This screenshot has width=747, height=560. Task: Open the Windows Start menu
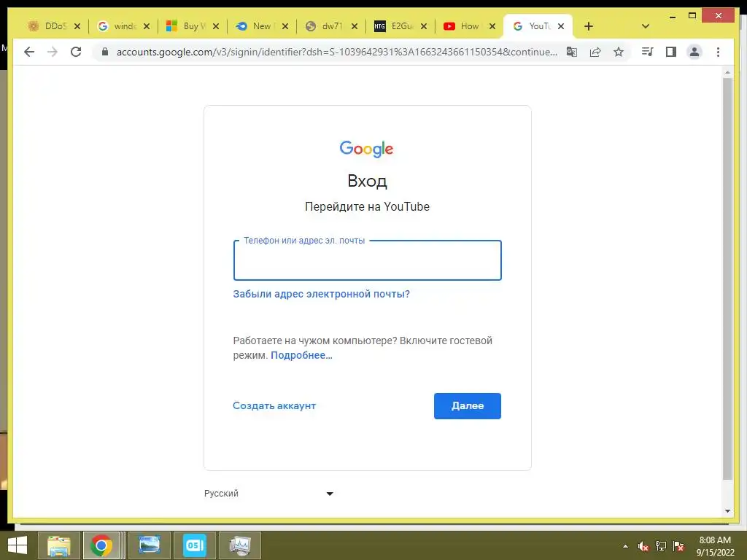tap(18, 545)
